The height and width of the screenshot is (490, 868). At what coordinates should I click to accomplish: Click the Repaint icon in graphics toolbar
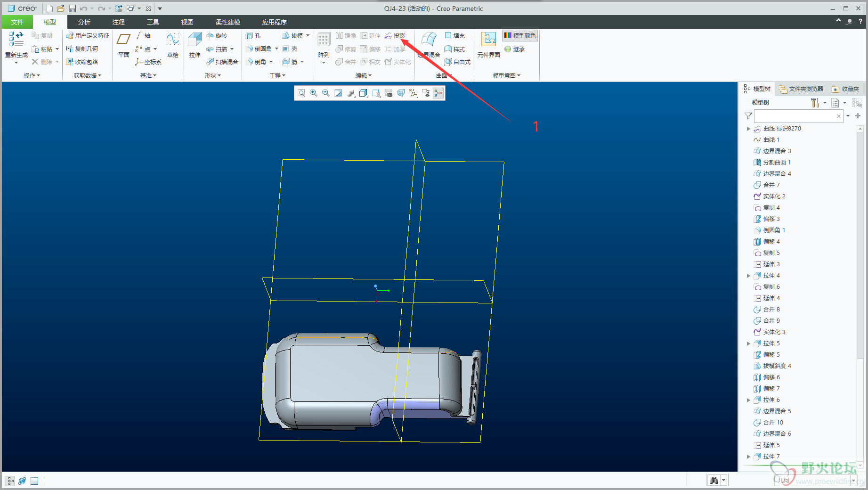338,93
